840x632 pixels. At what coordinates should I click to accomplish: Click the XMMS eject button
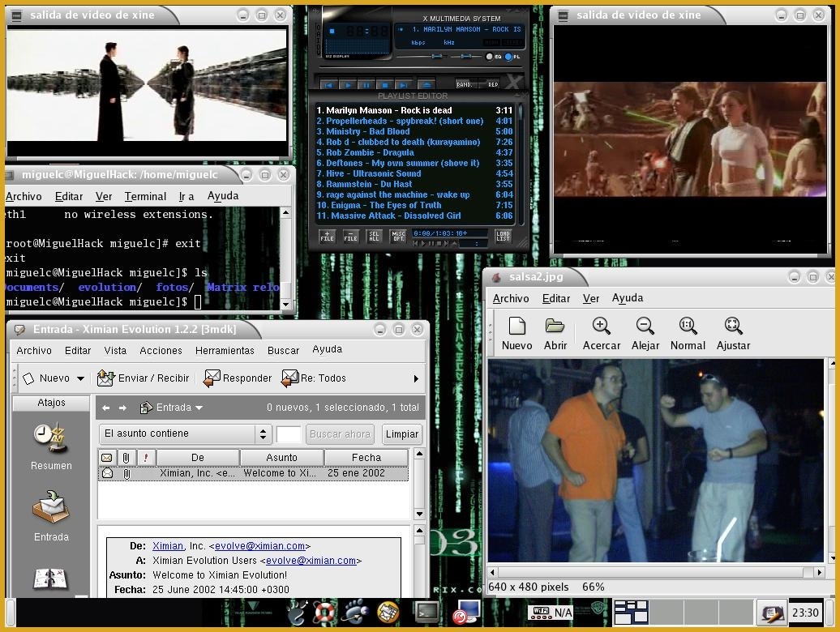[x=426, y=84]
